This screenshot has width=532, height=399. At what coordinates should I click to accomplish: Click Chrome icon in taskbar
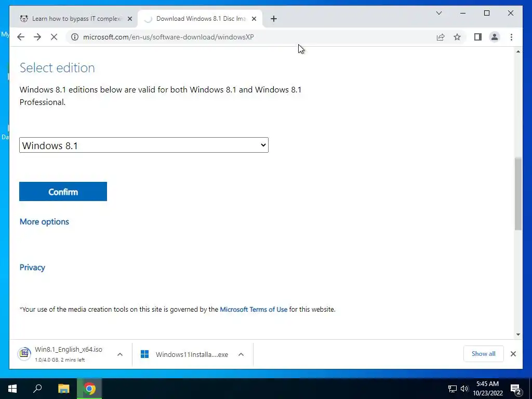tap(89, 389)
